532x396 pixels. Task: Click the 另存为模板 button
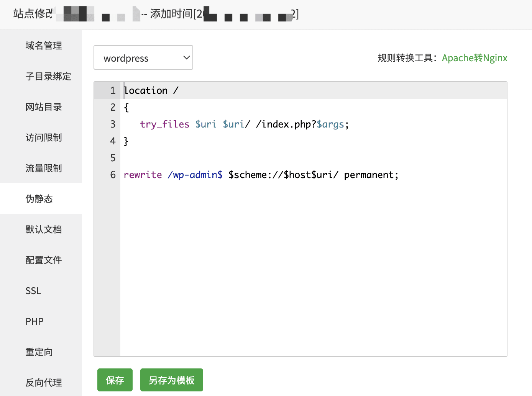pos(171,380)
